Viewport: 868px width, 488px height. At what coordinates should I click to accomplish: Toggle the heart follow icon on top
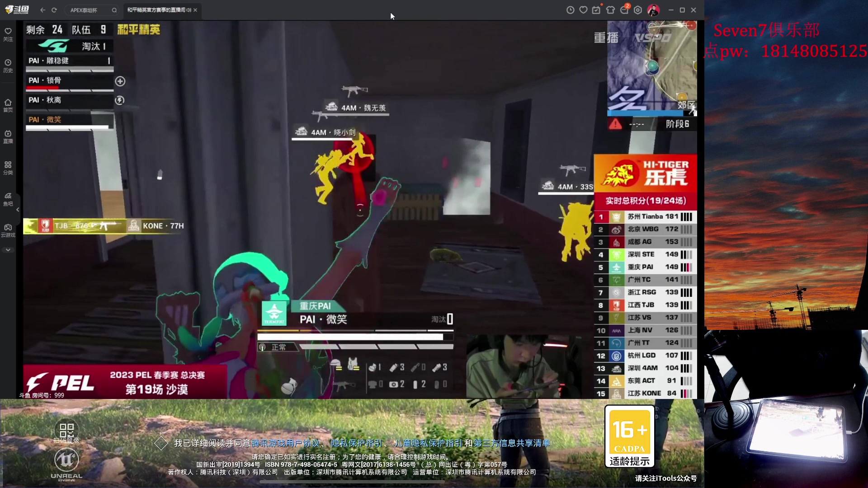(583, 10)
